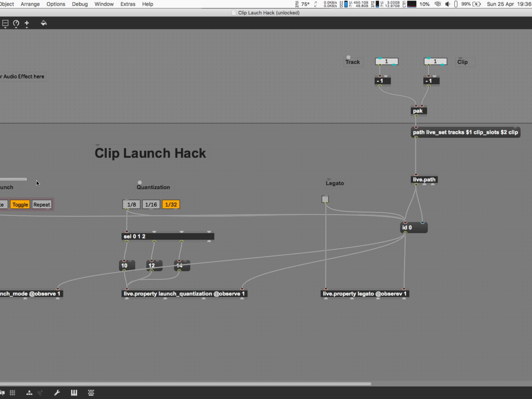This screenshot has height=399, width=532.
Task: Click the paint bucket format icon
Action: 43,23
